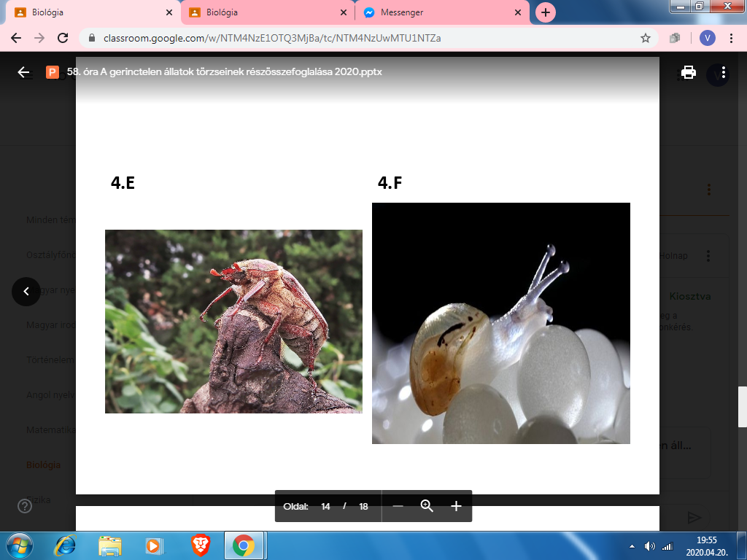747x560 pixels.
Task: Go to previous file with left chevron
Action: point(26,291)
